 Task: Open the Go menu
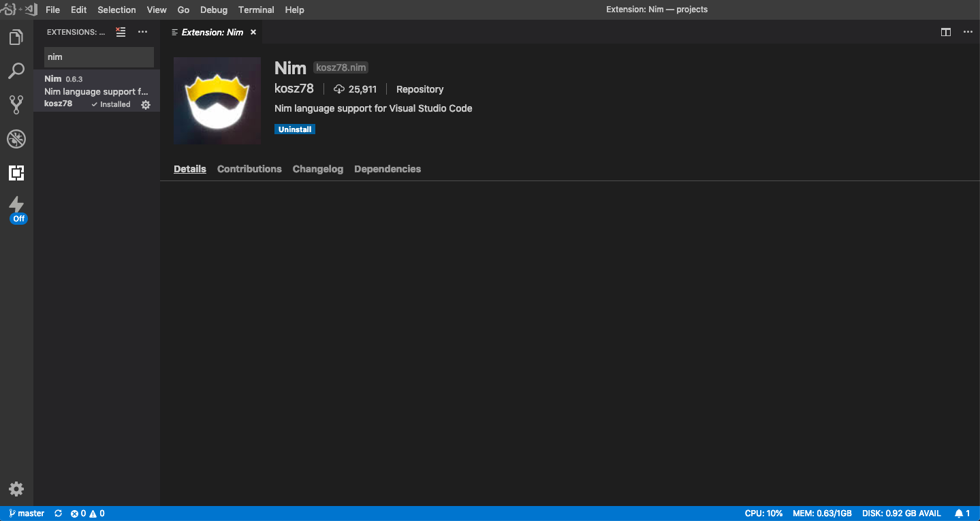pos(183,10)
